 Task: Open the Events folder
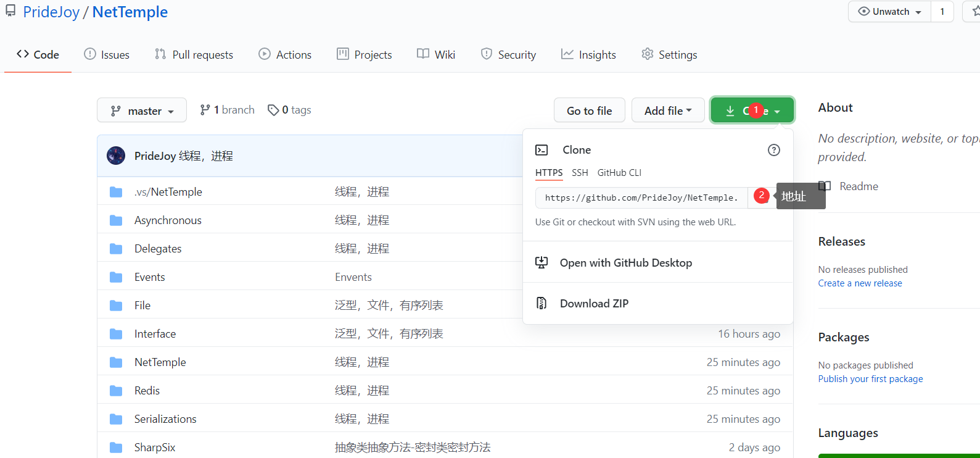(150, 277)
